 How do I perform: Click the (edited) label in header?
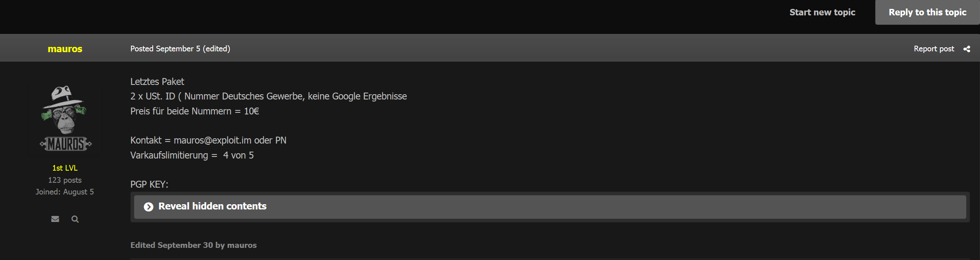coord(217,49)
